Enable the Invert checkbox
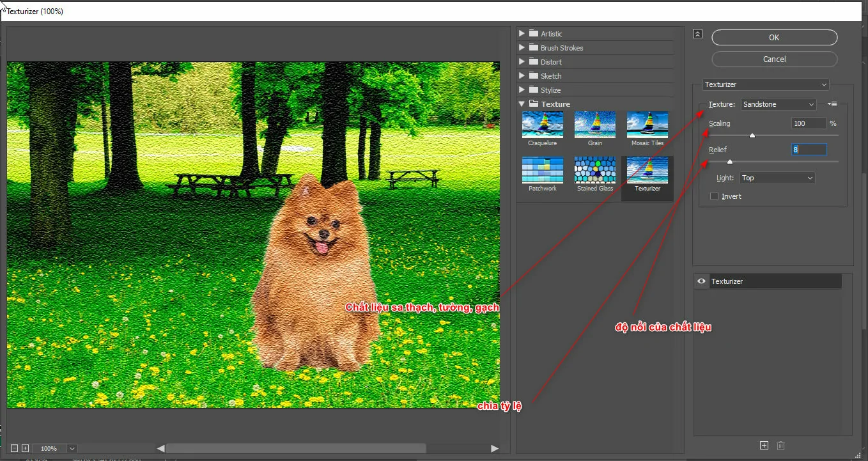 coord(714,196)
